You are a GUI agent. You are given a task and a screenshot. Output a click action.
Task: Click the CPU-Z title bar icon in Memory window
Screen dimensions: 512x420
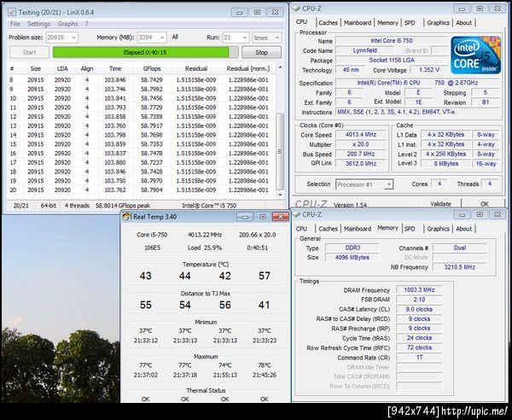click(296, 214)
